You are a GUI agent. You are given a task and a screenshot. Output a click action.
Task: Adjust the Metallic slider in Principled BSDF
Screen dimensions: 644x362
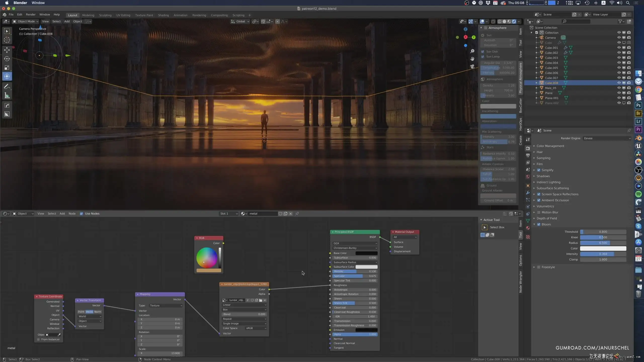[x=355, y=271]
